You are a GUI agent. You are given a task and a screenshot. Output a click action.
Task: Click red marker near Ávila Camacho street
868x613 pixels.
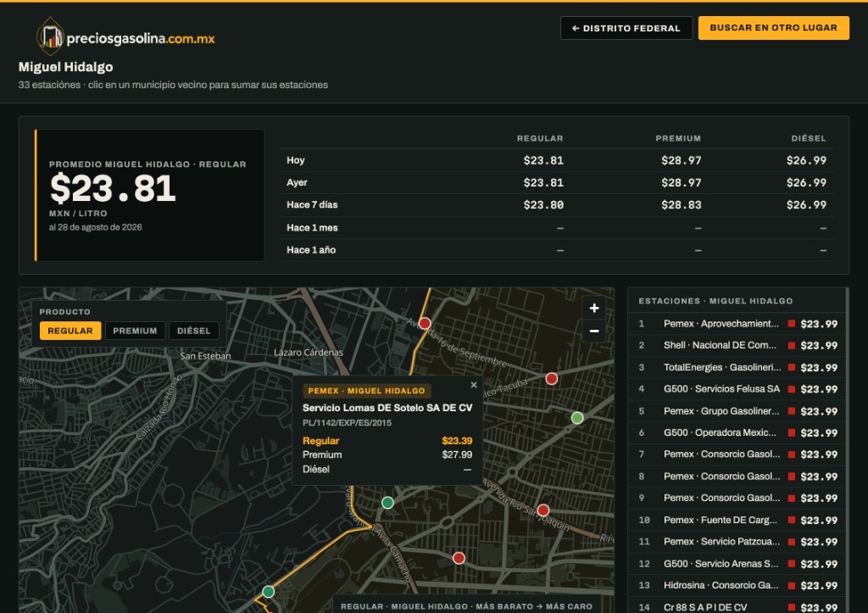459,558
